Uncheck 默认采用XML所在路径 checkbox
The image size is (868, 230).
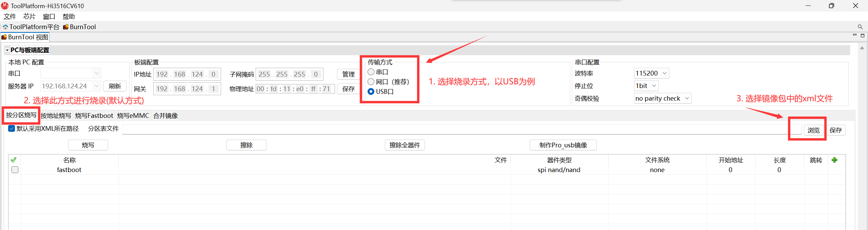(12, 128)
